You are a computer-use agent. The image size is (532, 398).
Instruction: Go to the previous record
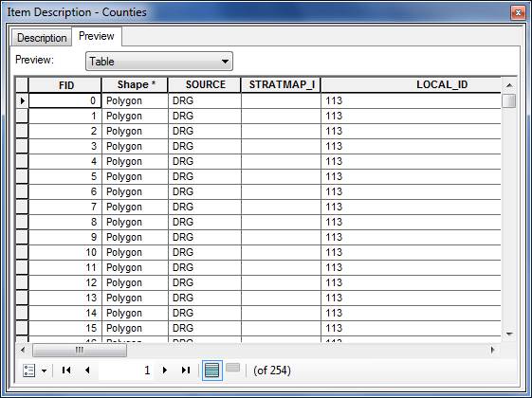(x=87, y=371)
